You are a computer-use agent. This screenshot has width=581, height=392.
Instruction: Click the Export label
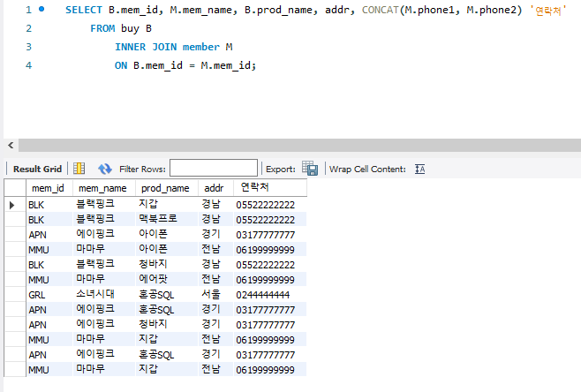[281, 169]
